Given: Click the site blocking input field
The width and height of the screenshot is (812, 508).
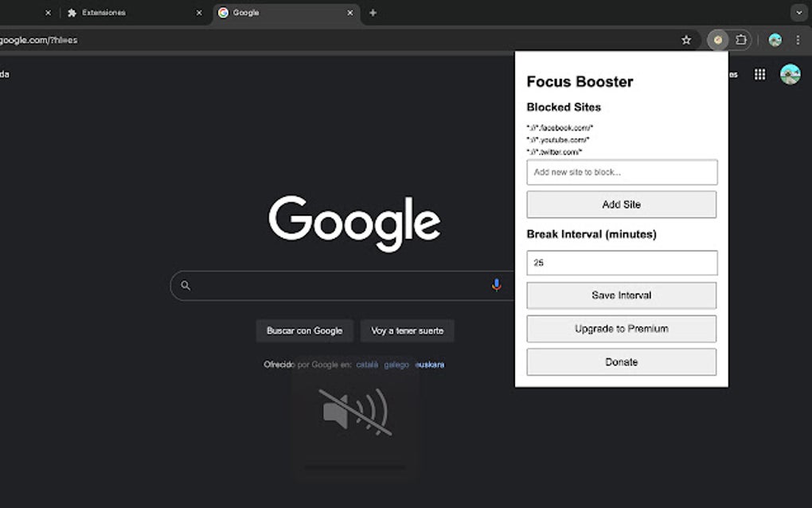Looking at the screenshot, I should point(621,172).
